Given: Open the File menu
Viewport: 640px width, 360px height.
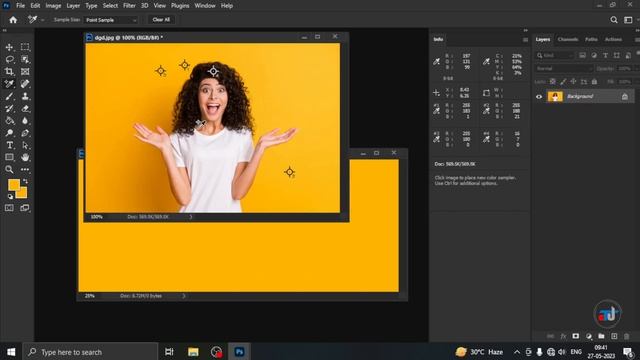Looking at the screenshot, I should (20, 6).
